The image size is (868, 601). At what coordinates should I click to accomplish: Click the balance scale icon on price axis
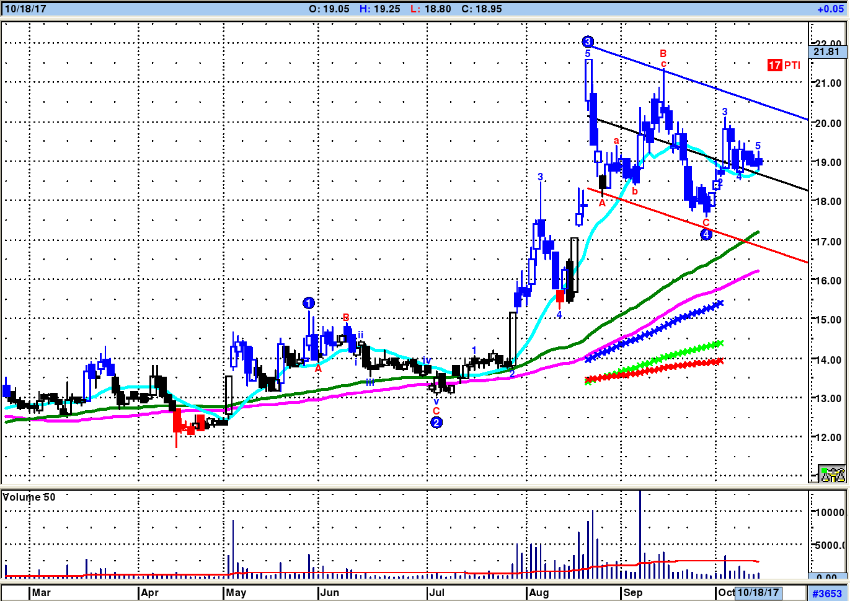tap(831, 474)
